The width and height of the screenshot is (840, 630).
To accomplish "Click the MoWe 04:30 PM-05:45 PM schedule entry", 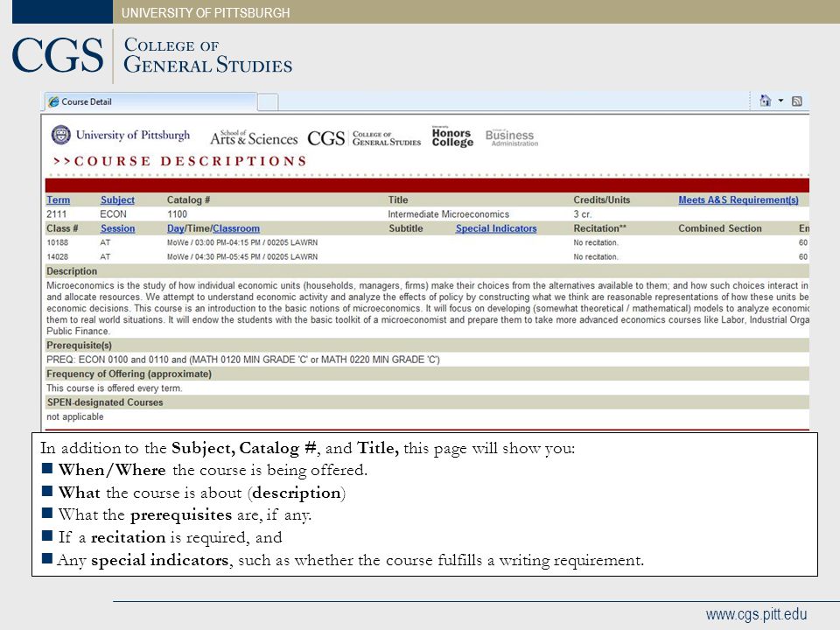I will click(242, 256).
